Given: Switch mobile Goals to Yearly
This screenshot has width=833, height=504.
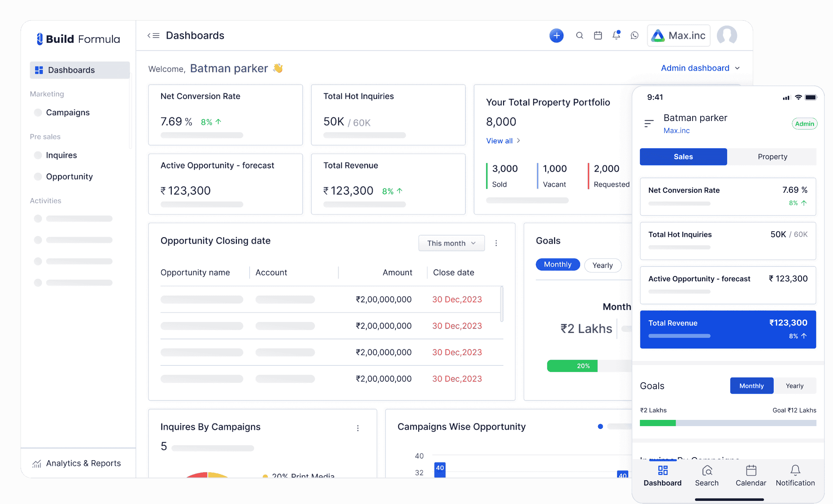Looking at the screenshot, I should 794,386.
